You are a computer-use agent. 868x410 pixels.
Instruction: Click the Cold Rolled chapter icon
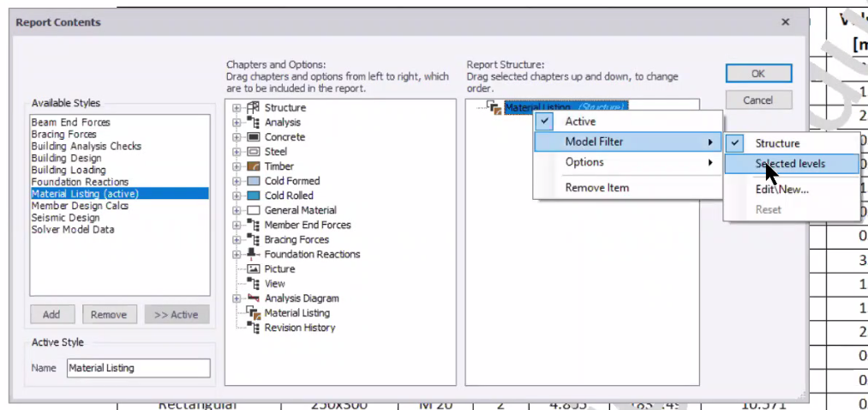(x=253, y=196)
